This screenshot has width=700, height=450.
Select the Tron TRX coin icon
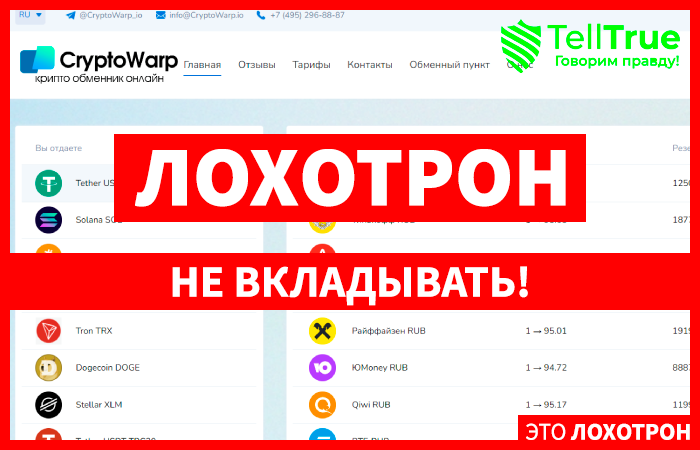coord(49,331)
